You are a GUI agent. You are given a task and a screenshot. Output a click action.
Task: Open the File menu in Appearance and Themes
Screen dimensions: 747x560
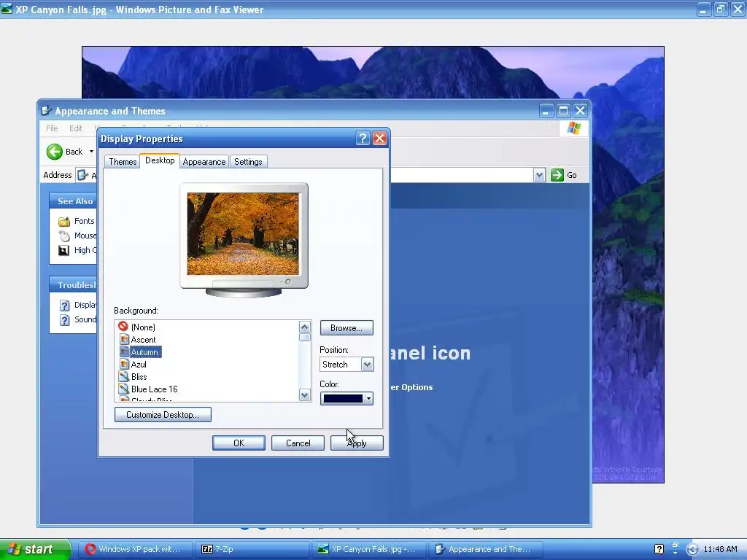52,128
